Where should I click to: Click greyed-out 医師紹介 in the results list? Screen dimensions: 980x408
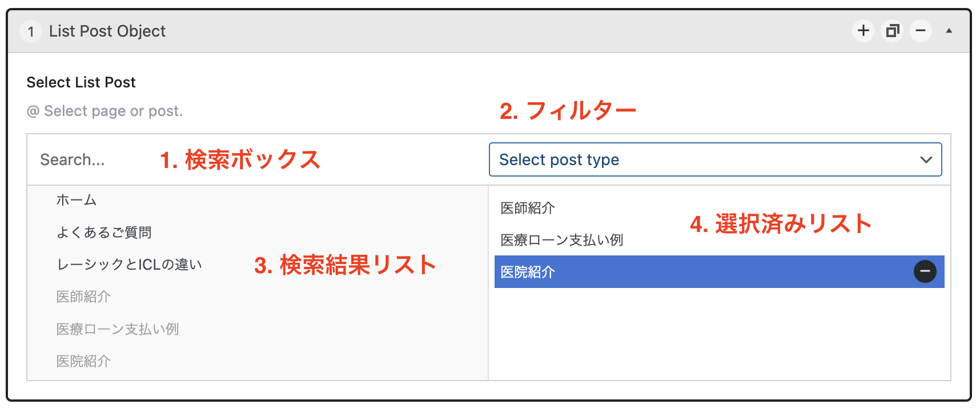click(x=83, y=297)
